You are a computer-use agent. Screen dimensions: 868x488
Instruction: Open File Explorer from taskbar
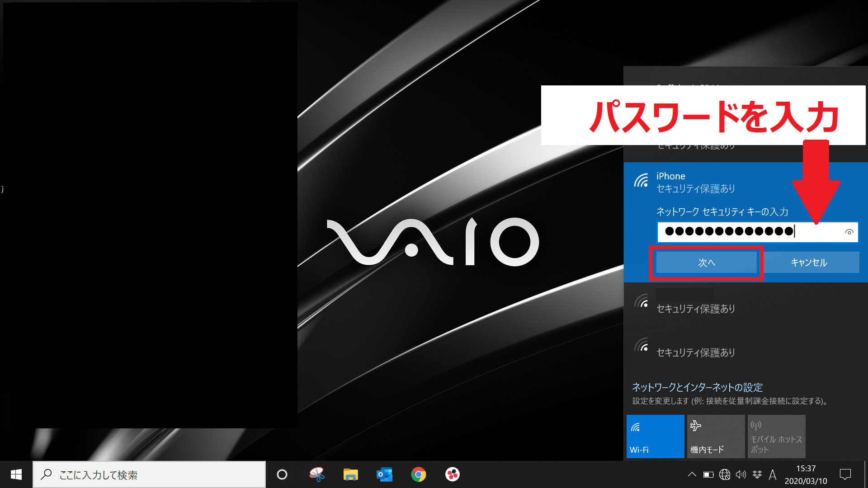tap(350, 474)
